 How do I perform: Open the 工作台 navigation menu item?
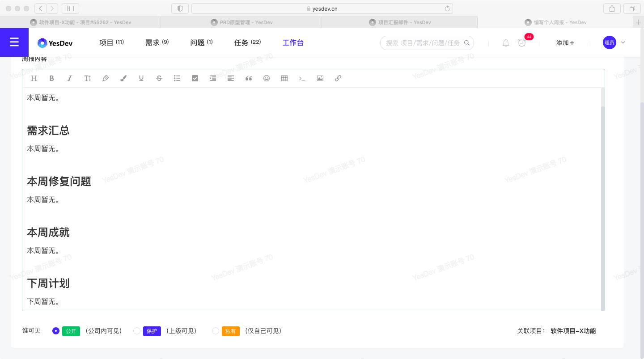[293, 42]
